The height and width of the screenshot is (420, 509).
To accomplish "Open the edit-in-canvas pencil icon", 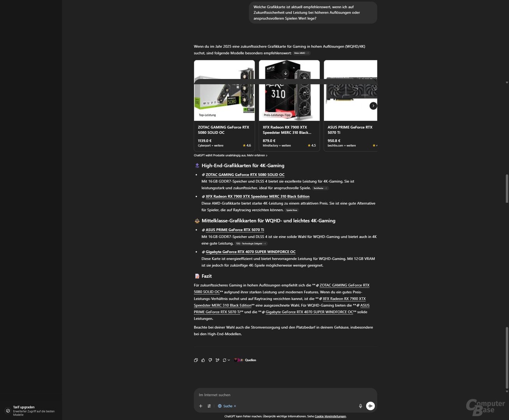I will [x=218, y=360].
